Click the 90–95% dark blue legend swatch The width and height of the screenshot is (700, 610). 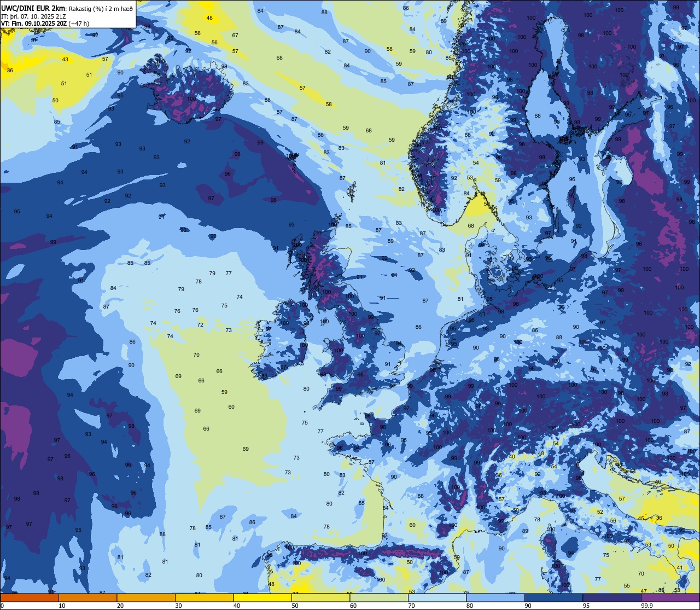tap(554, 598)
